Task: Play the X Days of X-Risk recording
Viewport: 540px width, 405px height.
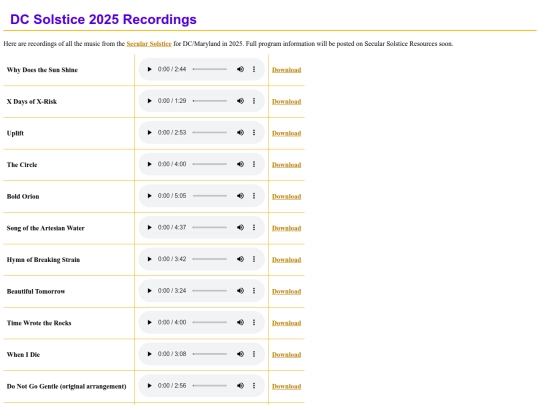Action: click(x=149, y=101)
